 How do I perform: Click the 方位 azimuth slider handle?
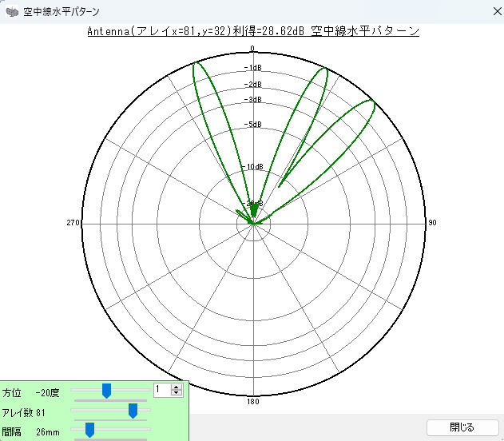[x=105, y=390]
